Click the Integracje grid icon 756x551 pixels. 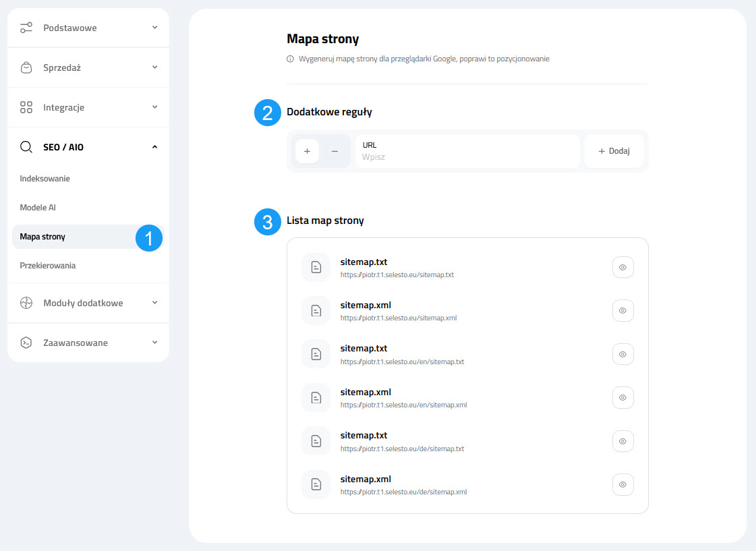tap(26, 107)
